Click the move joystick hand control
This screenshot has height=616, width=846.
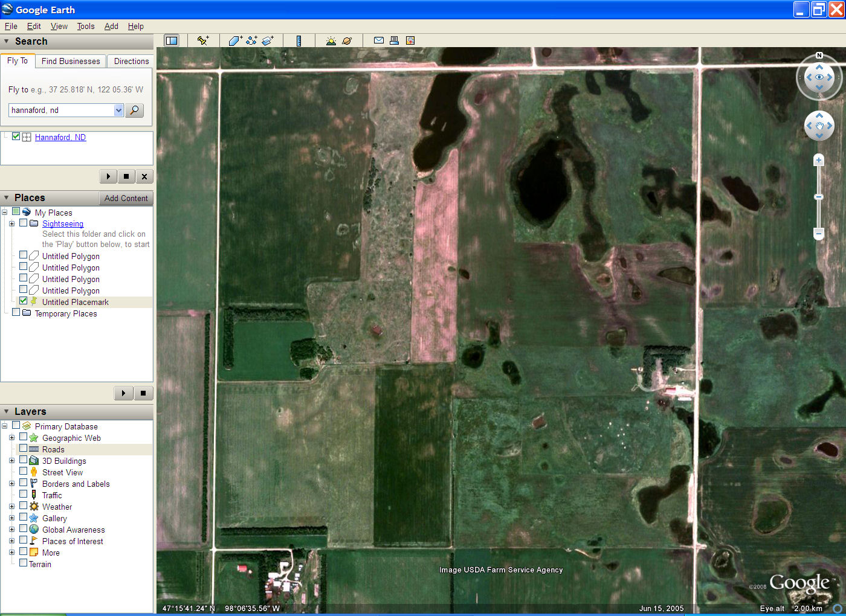pyautogui.click(x=819, y=126)
